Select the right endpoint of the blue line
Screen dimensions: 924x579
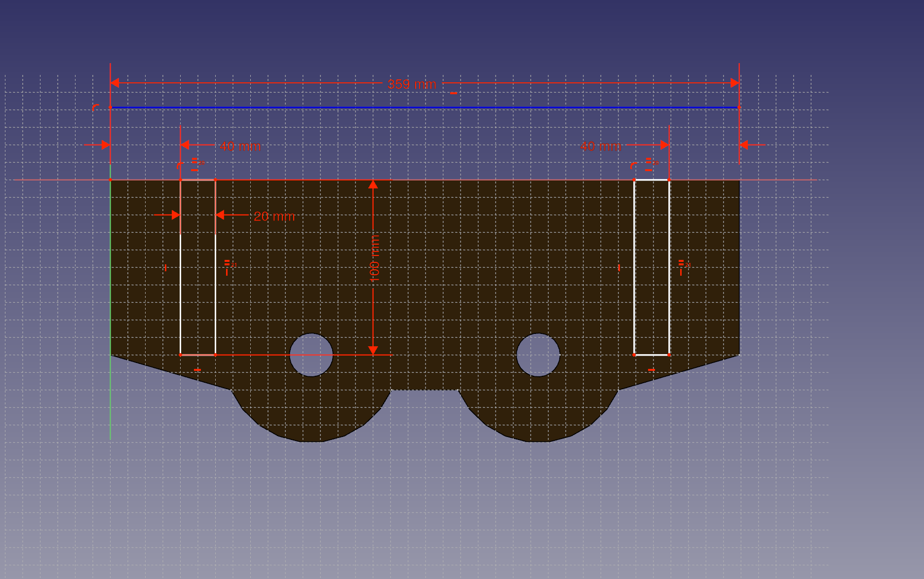[739, 107]
